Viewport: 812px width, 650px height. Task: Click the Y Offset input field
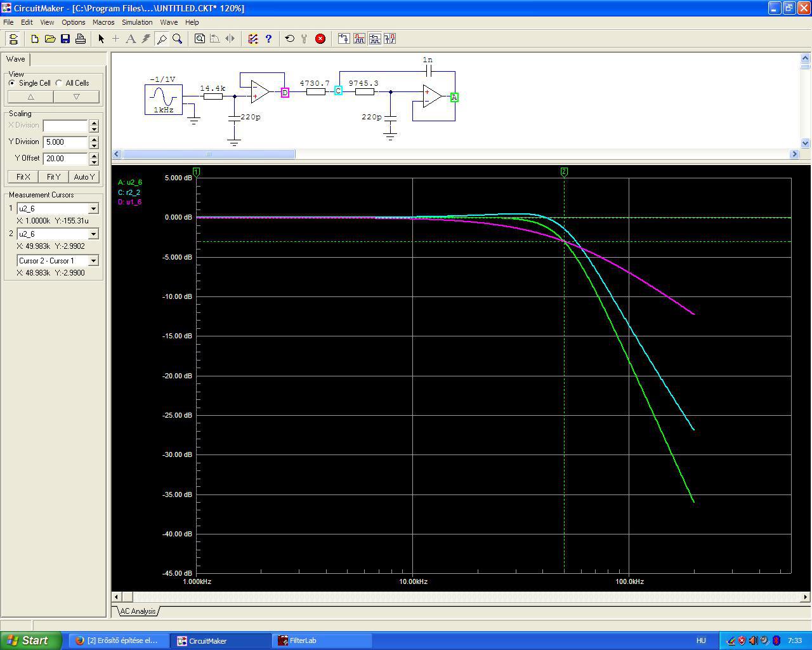coord(66,159)
